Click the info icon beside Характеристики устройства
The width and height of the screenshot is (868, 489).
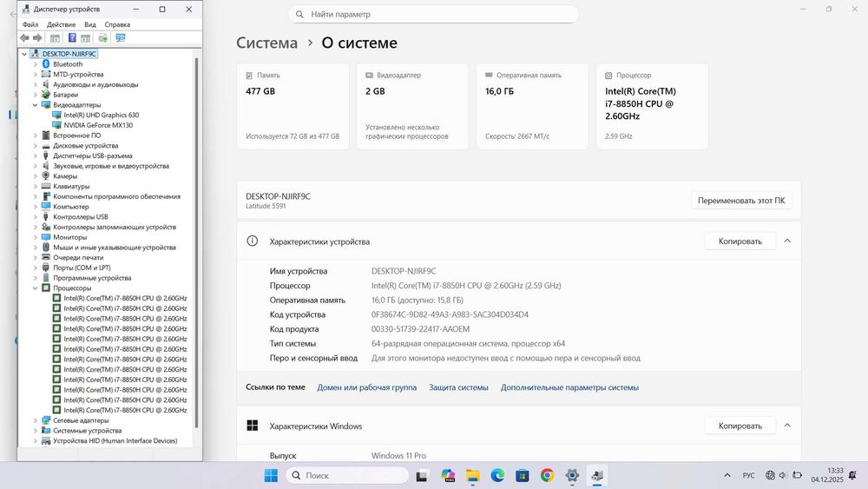click(x=252, y=241)
